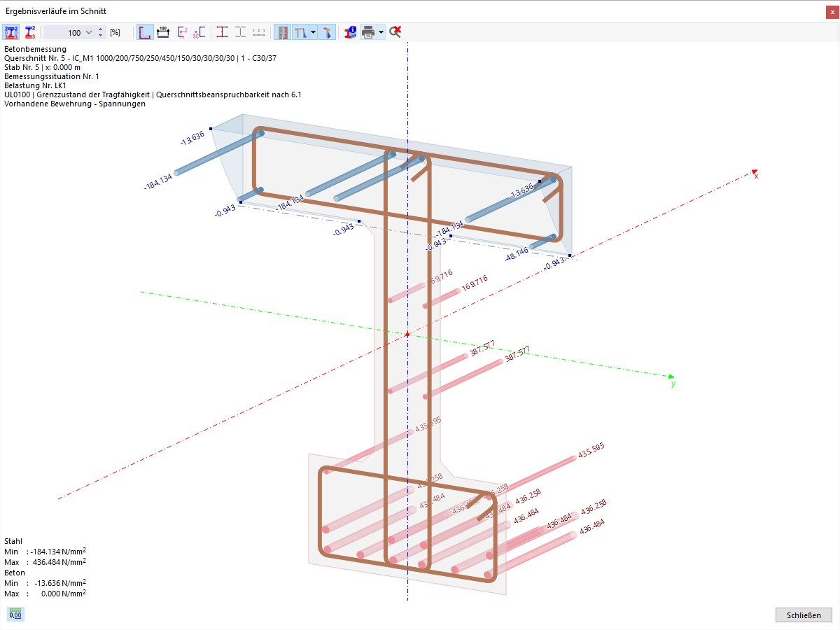
Task: Click the Stab Nr. 5 location line
Action: point(42,67)
